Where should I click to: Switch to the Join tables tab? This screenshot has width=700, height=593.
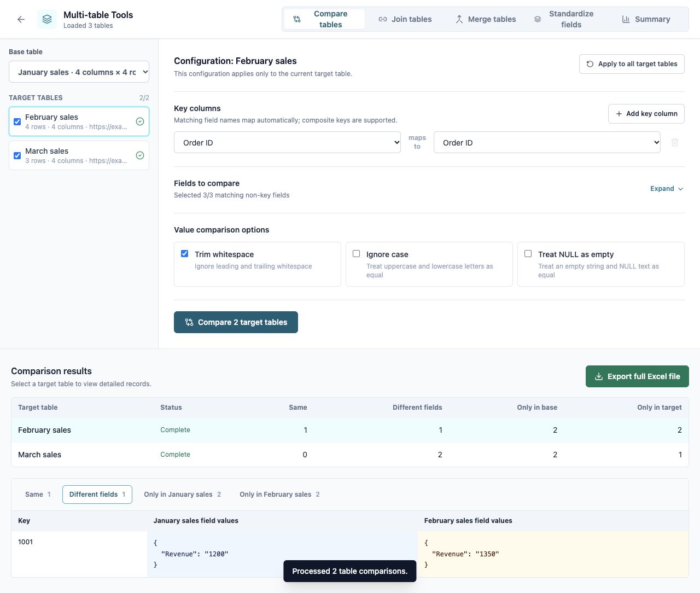point(405,19)
